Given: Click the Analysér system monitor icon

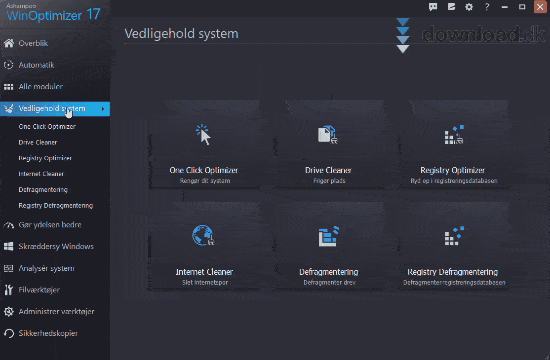Looking at the screenshot, I should click(9, 268).
